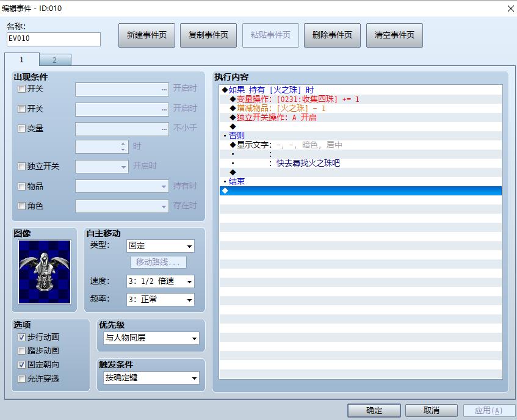
Task: Click the 清空事件页 button
Action: coord(394,35)
